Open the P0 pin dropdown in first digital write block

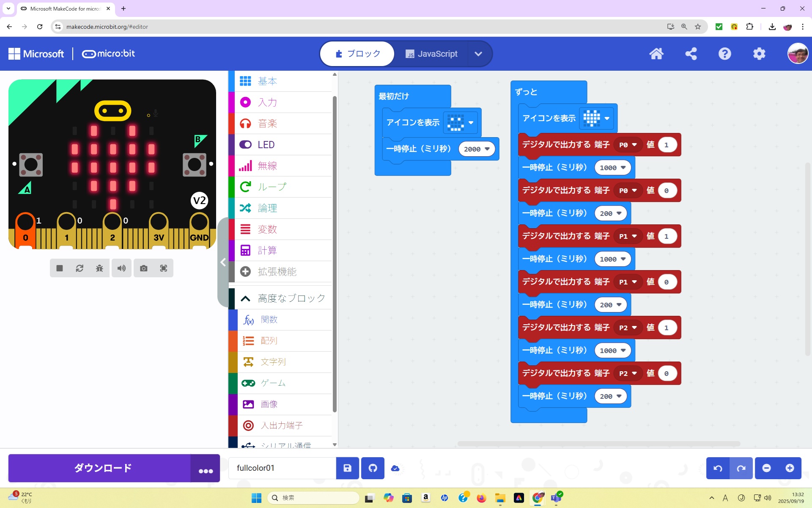click(628, 145)
